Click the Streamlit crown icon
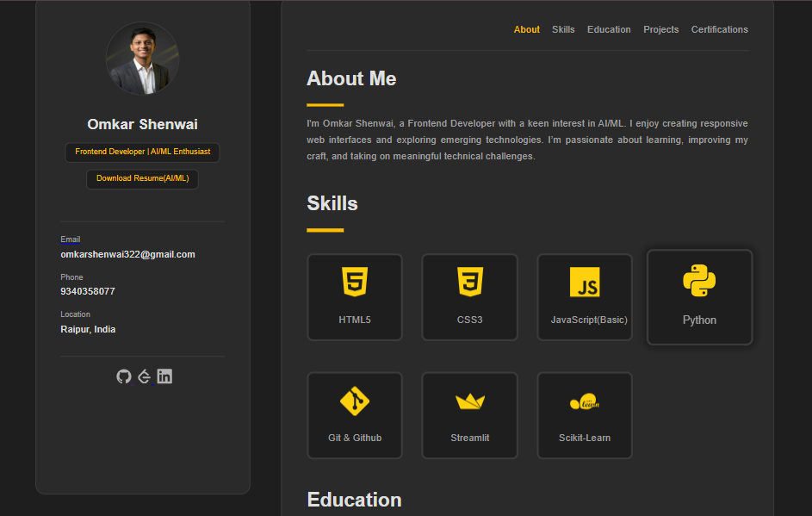Viewport: 812px width, 516px height. click(x=469, y=401)
